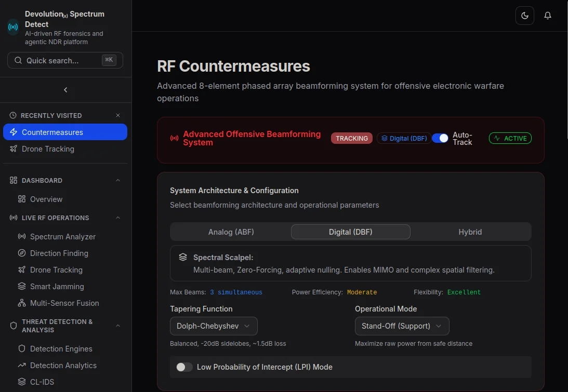Click the ACTIVE status badge
Image resolution: width=568 pixels, height=392 pixels.
pos(510,138)
